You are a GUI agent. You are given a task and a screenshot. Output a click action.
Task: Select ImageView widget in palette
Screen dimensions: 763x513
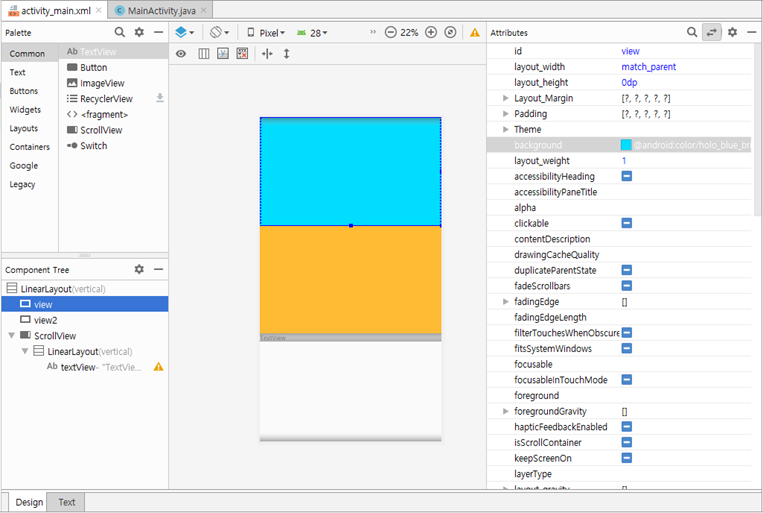tap(113, 83)
